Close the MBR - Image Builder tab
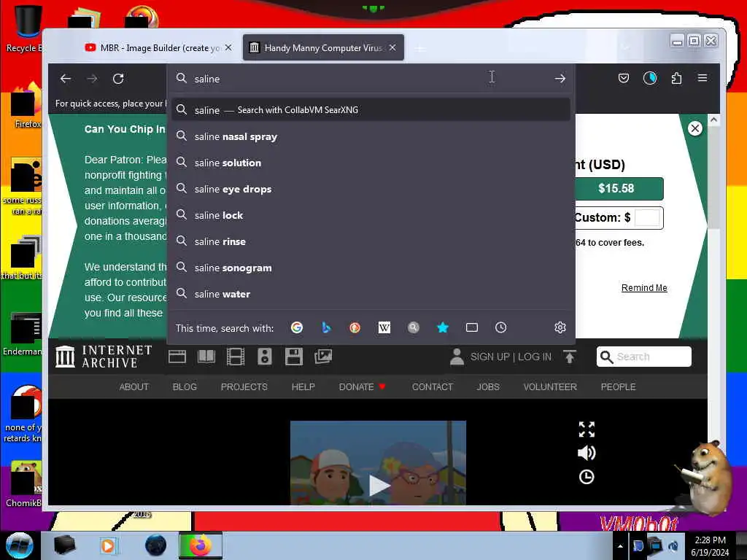Viewport: 747px width, 560px height. [228, 47]
